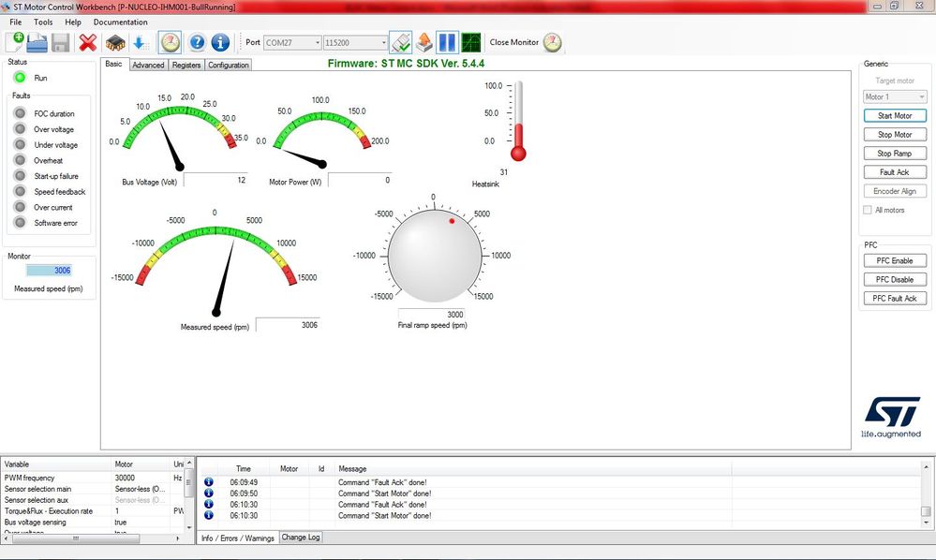
Task: Click the Final ramp speed rotary knob
Action: [435, 256]
